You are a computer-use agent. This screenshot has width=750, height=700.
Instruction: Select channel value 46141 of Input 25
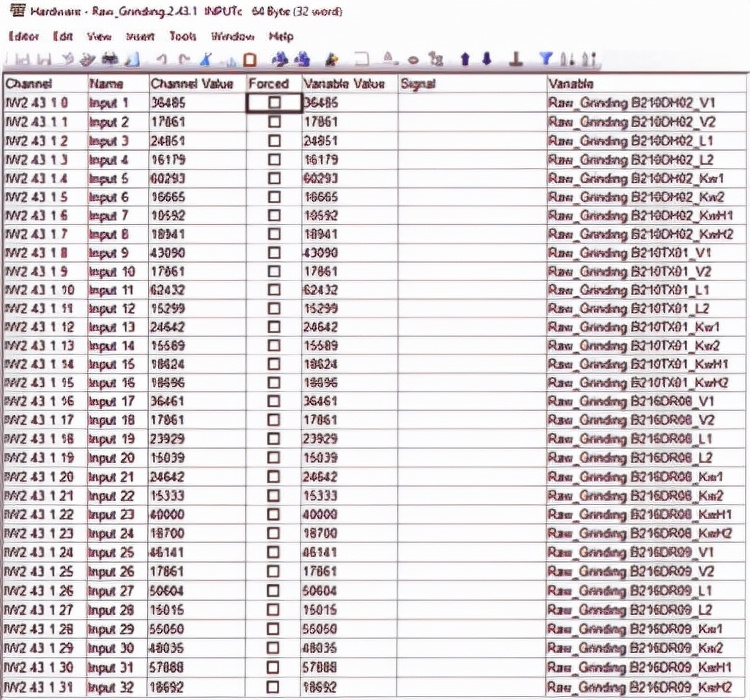[x=198, y=552]
